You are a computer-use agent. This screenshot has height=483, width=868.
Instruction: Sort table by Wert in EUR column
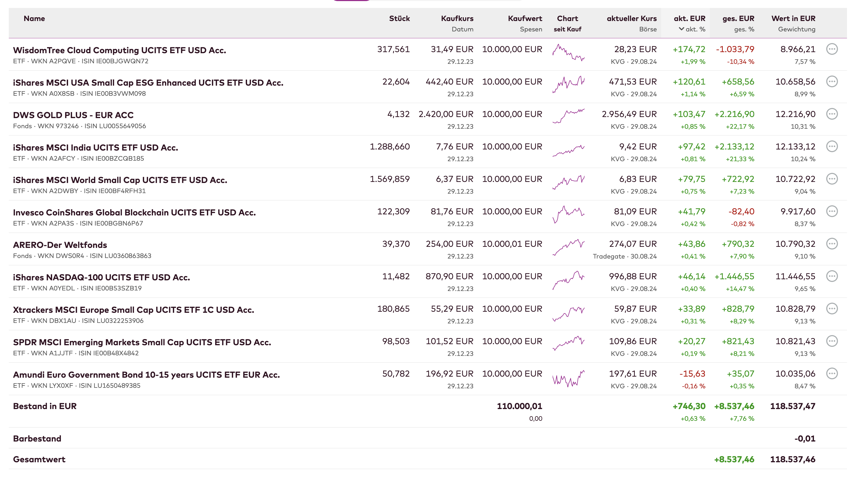click(793, 19)
